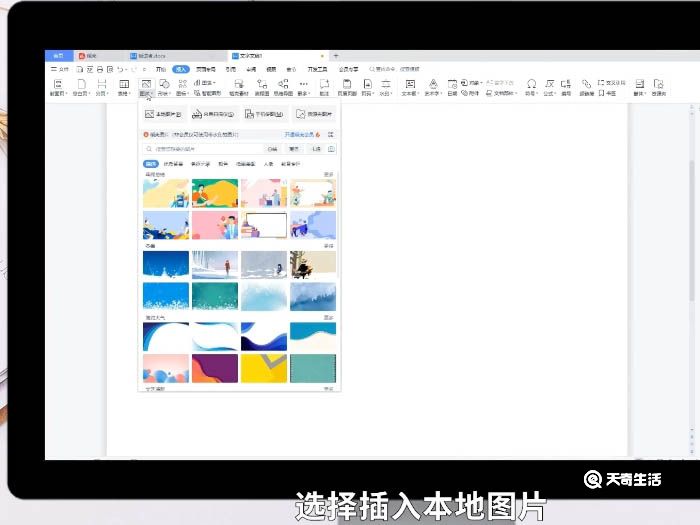
Task: Add a Comment (批注) from the ribbon
Action: pos(325,88)
